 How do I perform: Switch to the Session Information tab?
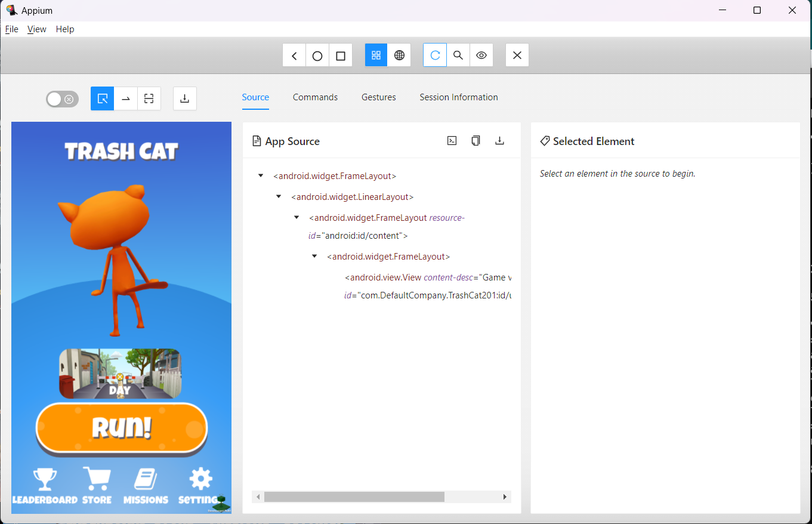[x=458, y=97]
